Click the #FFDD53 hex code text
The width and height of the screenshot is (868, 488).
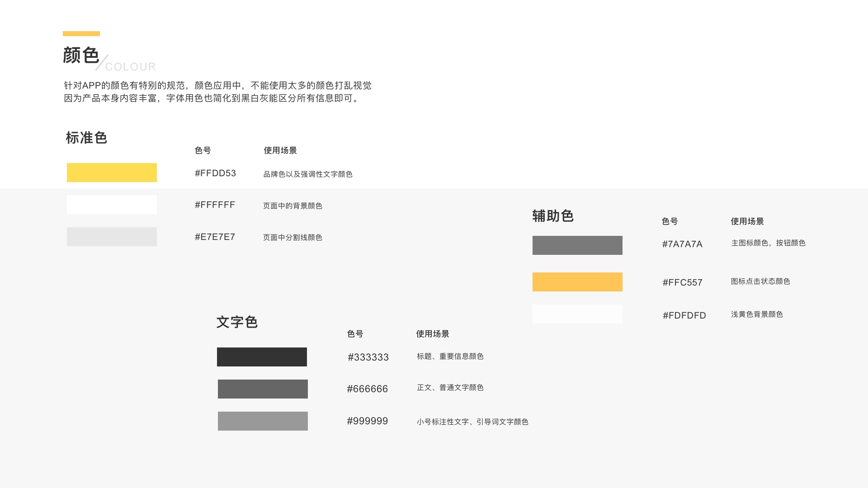[215, 174]
